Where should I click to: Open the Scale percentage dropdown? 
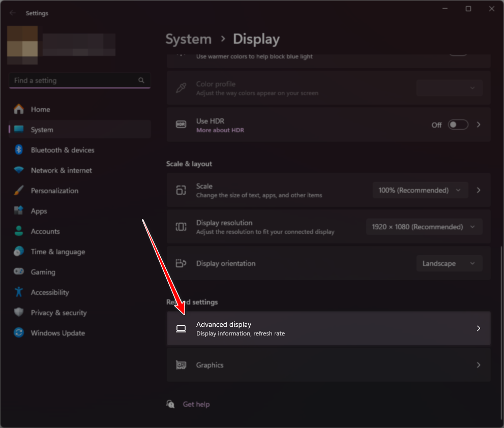coord(420,190)
